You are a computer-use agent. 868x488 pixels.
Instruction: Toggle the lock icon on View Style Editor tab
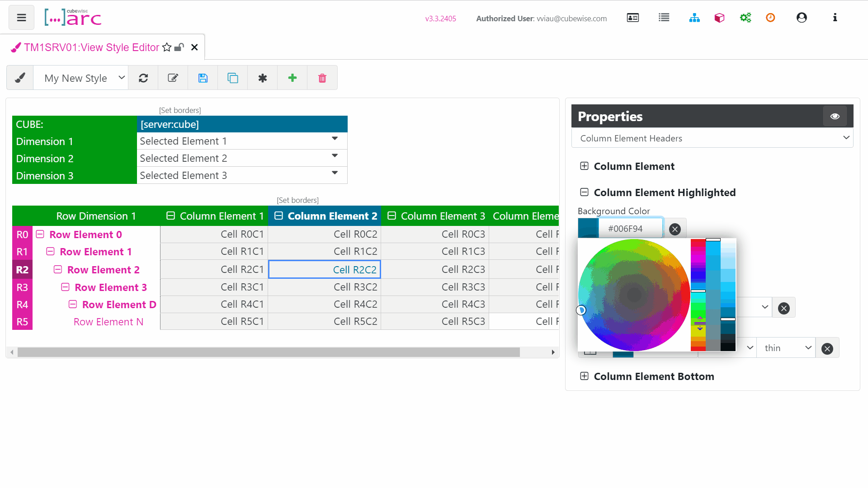(179, 47)
